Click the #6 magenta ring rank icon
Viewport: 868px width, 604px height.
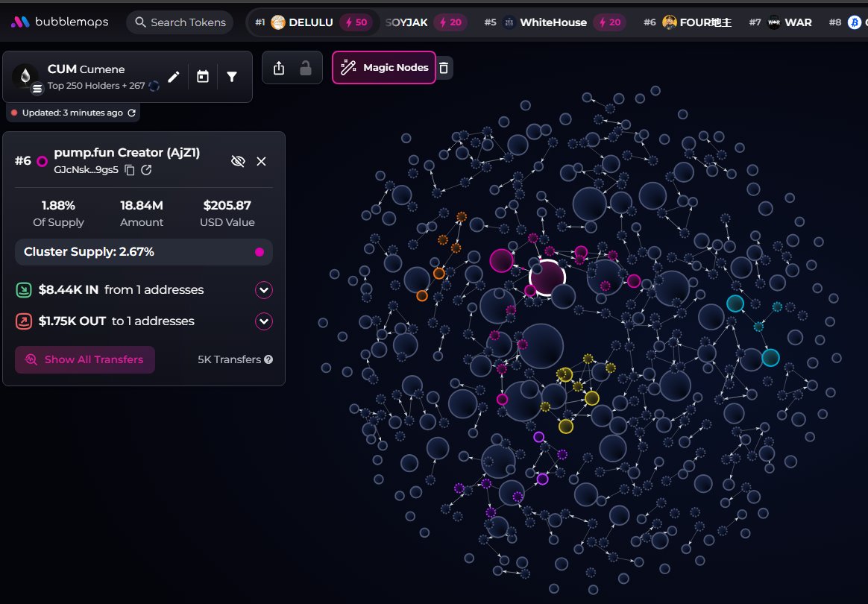click(42, 161)
